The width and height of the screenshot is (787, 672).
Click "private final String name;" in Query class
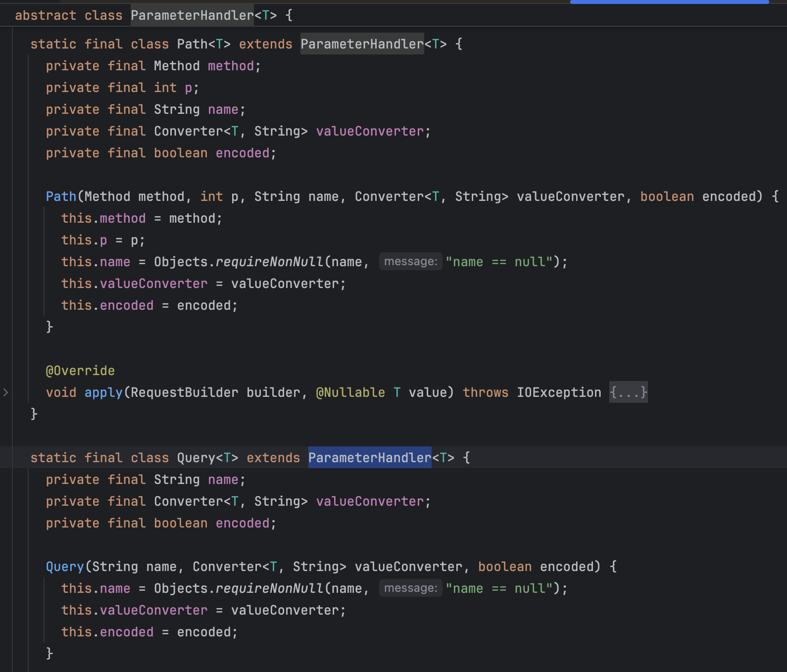pyautogui.click(x=146, y=480)
